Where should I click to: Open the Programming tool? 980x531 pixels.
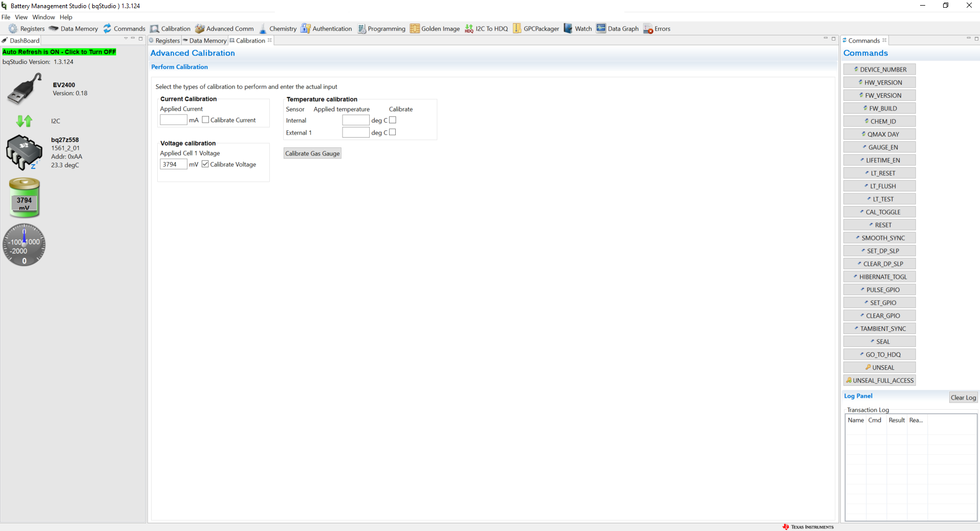pyautogui.click(x=386, y=29)
